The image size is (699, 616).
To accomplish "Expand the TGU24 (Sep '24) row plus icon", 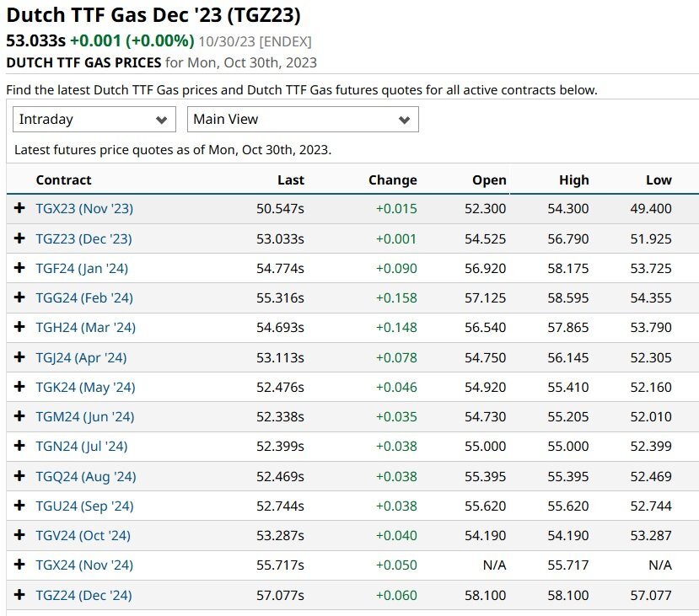I will click(x=19, y=505).
